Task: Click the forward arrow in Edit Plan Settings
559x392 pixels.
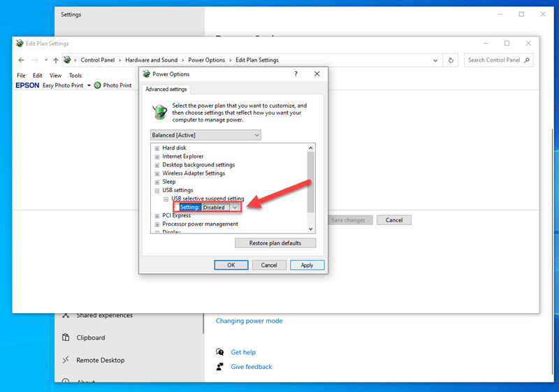Action: point(34,60)
